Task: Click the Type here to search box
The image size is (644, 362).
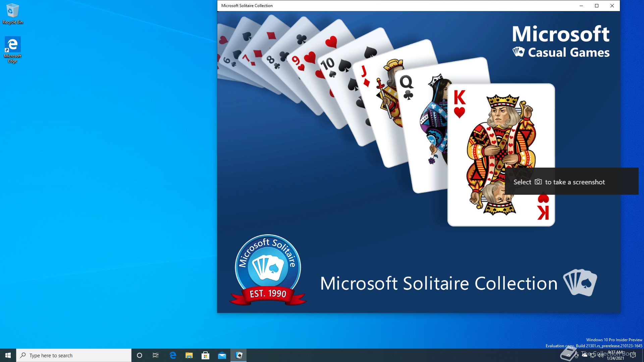Action: [x=74, y=355]
